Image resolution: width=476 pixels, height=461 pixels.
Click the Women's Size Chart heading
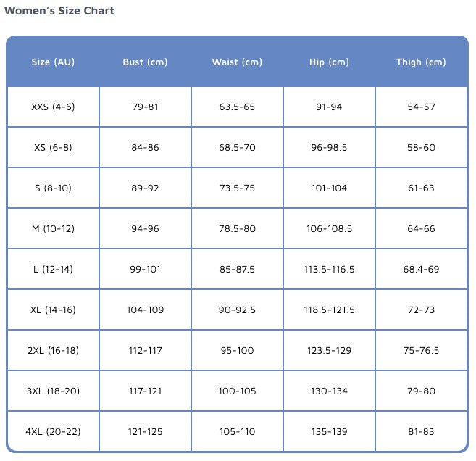pyautogui.click(x=59, y=11)
